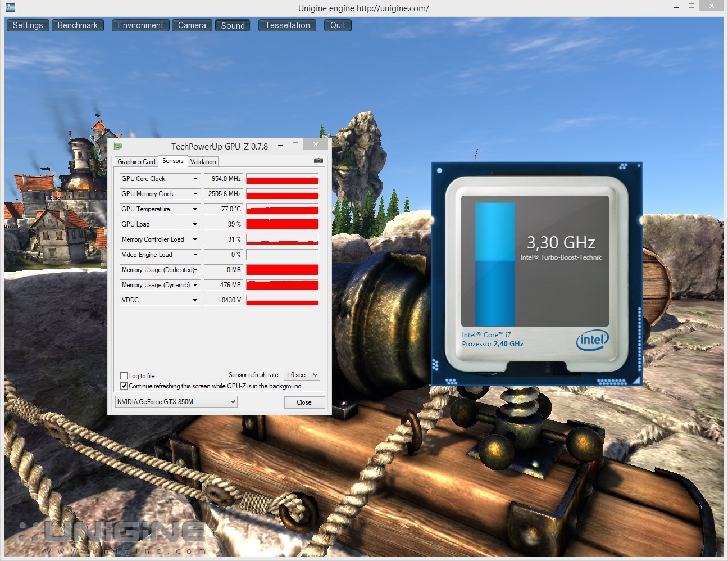Screen dimensions: 728x561
Task: Switch to the Validation tab
Action: (x=203, y=162)
